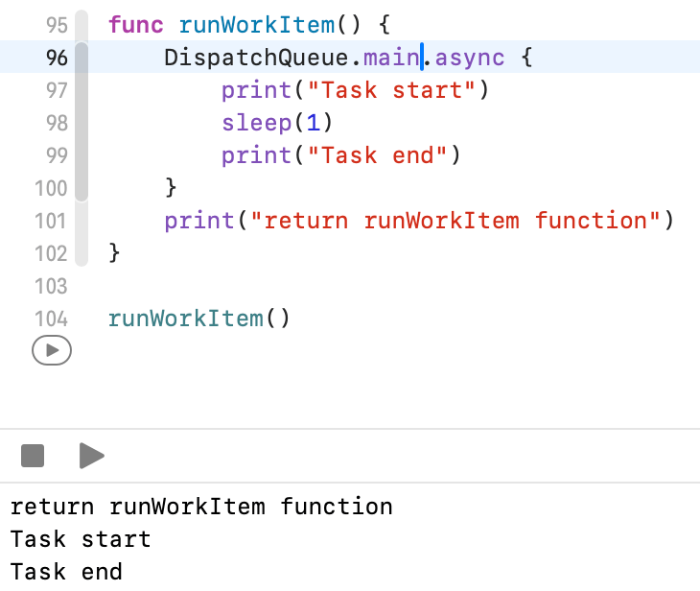Place cursor on the func keyword

[x=136, y=25]
